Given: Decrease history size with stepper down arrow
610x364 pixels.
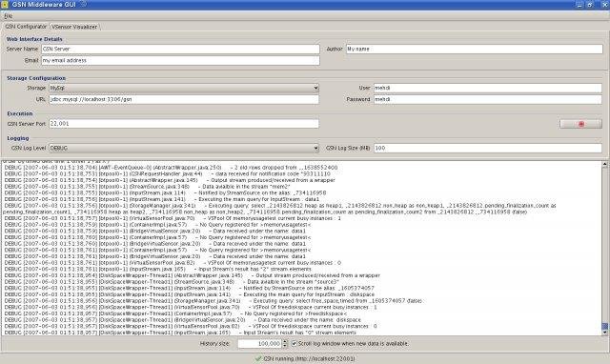Looking at the screenshot, I should point(285,346).
